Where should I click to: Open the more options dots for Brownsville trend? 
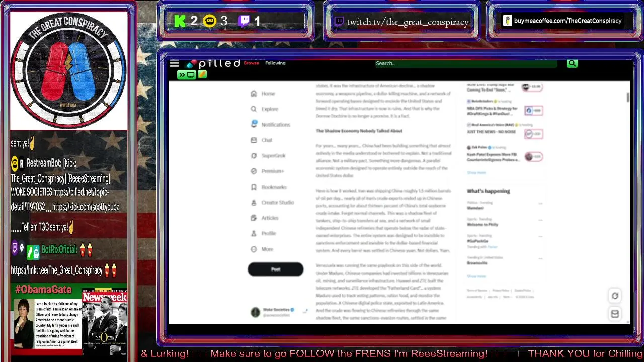coord(540,258)
